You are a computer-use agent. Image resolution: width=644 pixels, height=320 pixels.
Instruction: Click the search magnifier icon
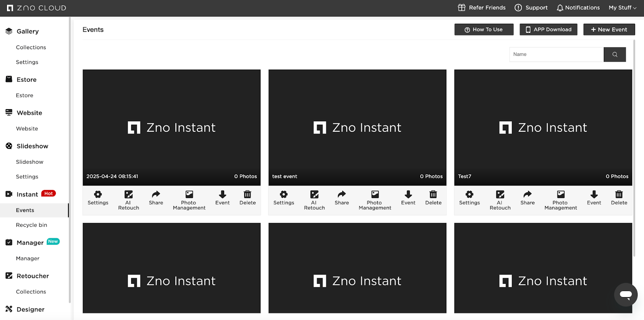pos(615,54)
